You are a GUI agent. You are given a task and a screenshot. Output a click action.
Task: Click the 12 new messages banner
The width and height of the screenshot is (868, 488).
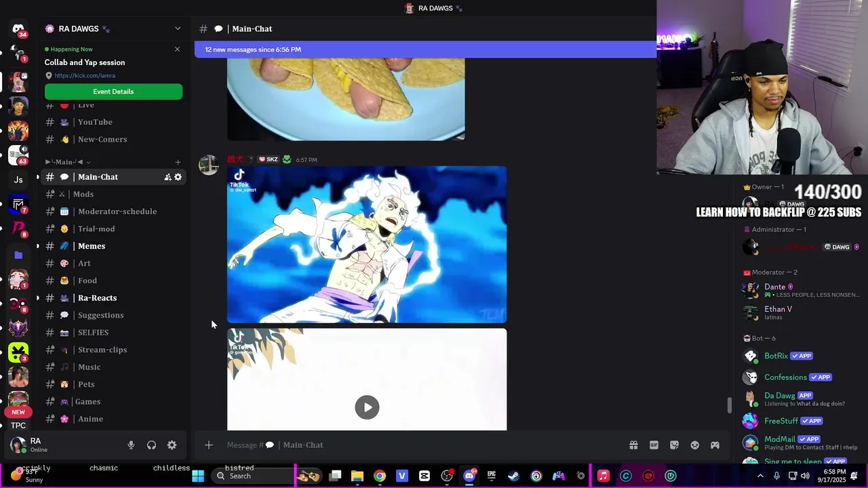coord(425,49)
